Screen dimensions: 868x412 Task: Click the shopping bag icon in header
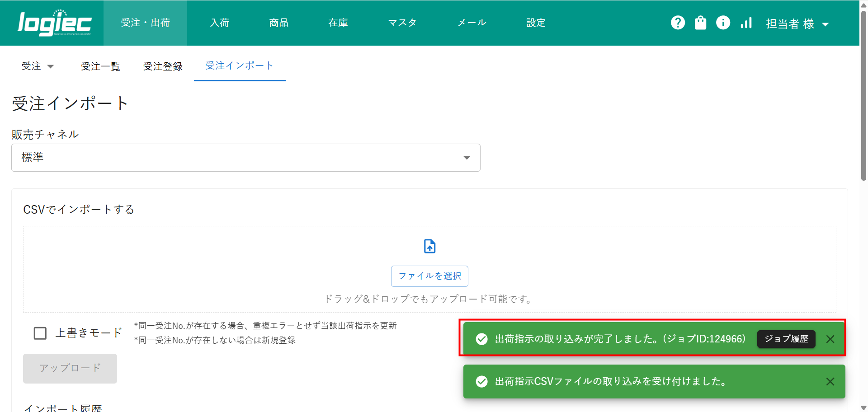coord(700,23)
